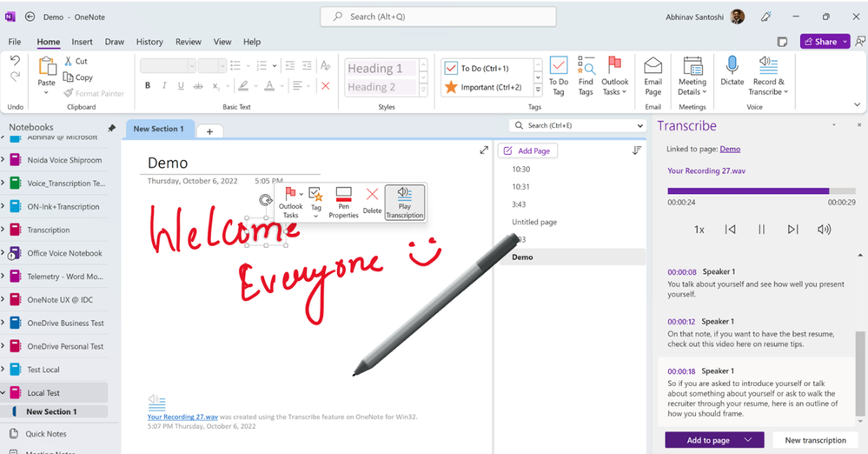Viewport: 868px width, 454px height.
Task: Click the skip back playback button
Action: point(730,230)
